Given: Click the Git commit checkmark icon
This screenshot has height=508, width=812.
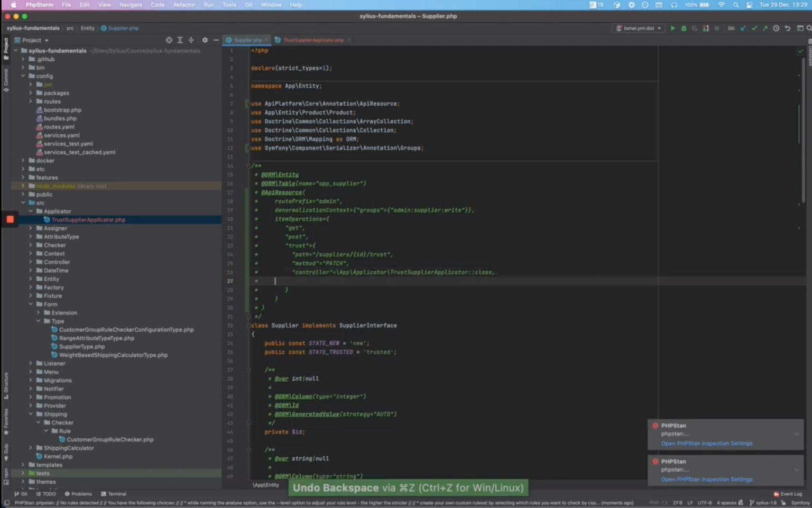Looking at the screenshot, I should click(x=754, y=29).
